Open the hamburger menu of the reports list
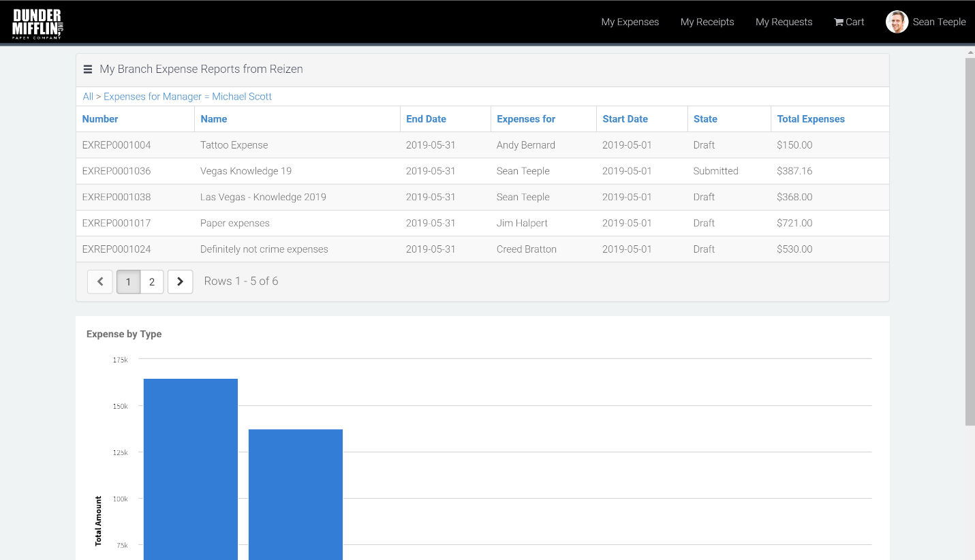The width and height of the screenshot is (975, 560). point(88,69)
